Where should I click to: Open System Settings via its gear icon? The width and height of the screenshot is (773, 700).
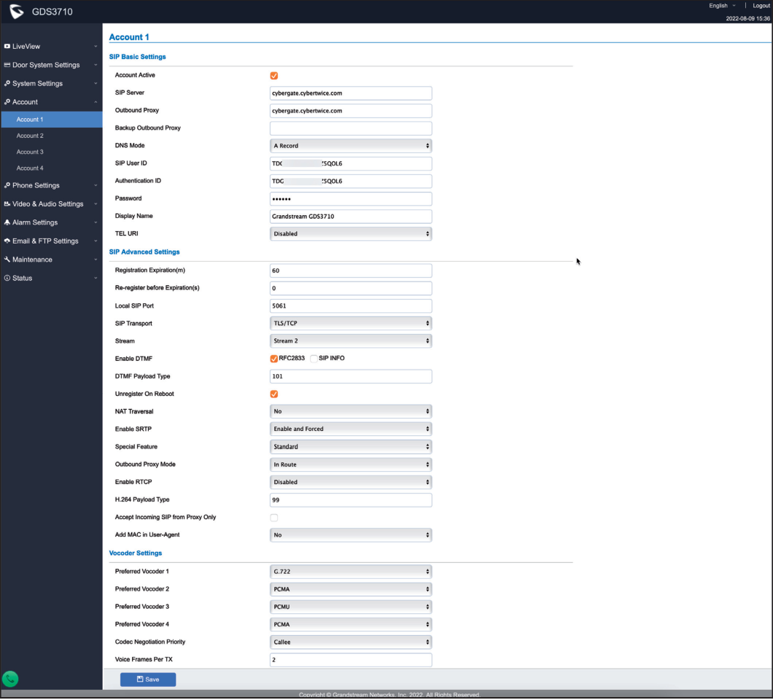6,83
